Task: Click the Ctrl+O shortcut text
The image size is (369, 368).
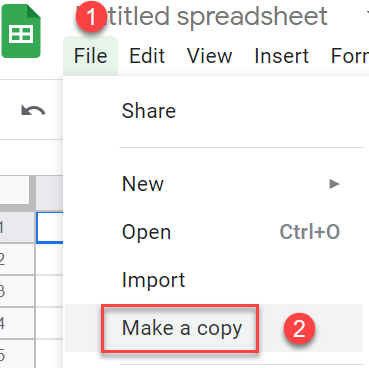Action: tap(310, 232)
